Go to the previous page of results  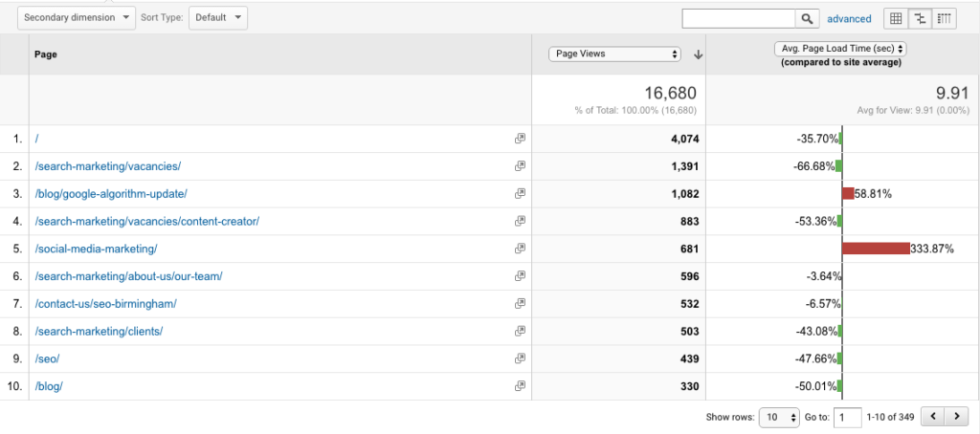click(x=932, y=416)
